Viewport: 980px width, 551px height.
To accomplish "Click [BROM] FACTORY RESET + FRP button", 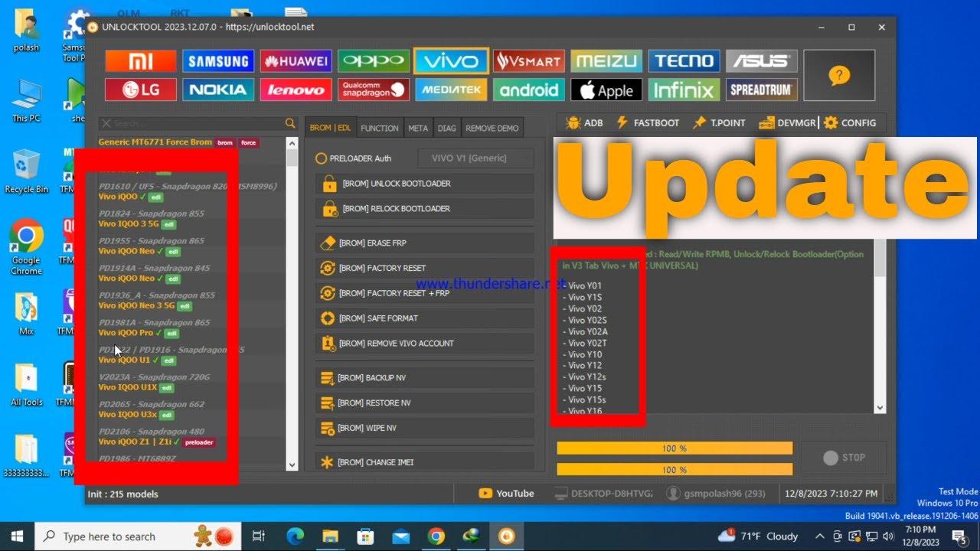I will click(425, 293).
